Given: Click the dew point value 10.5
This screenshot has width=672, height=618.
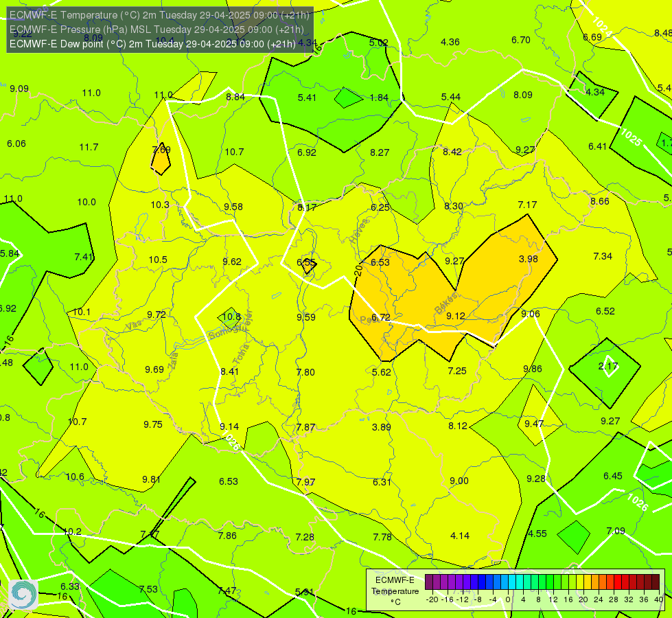Looking at the screenshot, I should click(158, 260).
